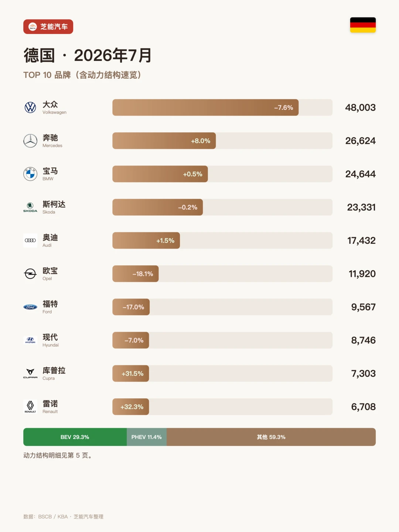Select the Hyundai logo icon
Viewport: 399px width, 532px height.
tap(30, 340)
